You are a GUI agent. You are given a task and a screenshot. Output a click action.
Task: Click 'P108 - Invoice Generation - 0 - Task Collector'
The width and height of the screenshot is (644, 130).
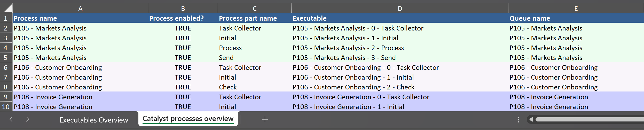click(x=361, y=97)
